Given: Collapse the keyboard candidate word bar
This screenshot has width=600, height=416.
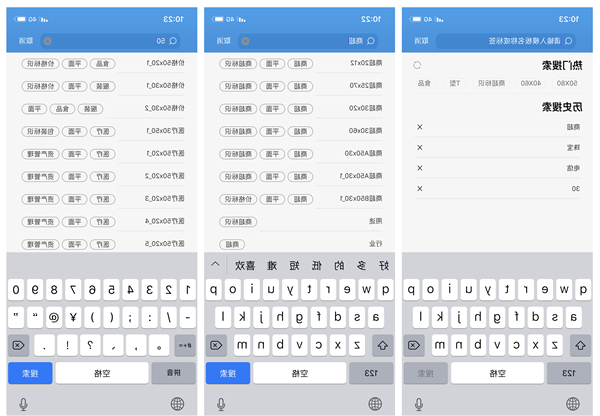Looking at the screenshot, I should (x=215, y=264).
